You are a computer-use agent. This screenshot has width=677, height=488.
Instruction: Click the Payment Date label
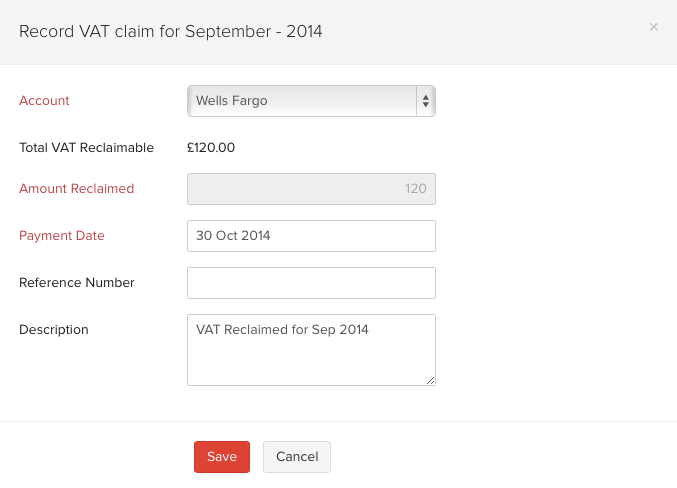[x=62, y=236]
